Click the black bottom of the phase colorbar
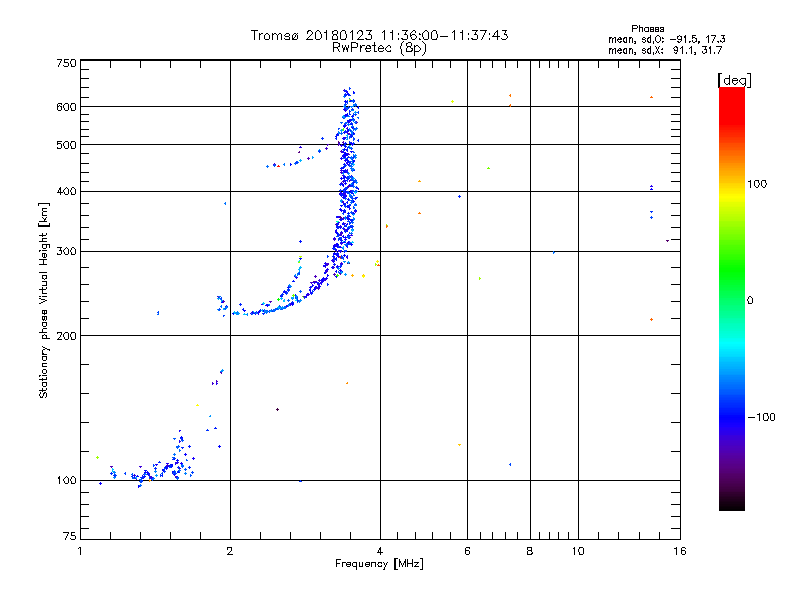800x600 pixels. 732,503
